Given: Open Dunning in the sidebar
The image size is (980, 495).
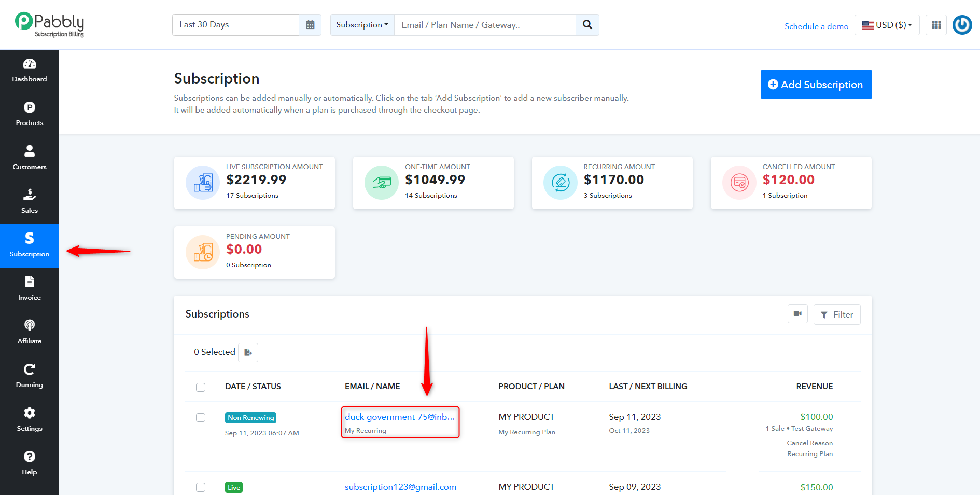Looking at the screenshot, I should tap(30, 376).
